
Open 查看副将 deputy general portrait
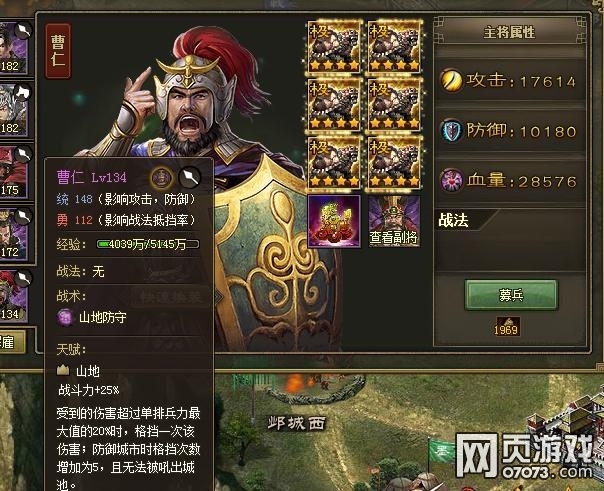[393, 221]
